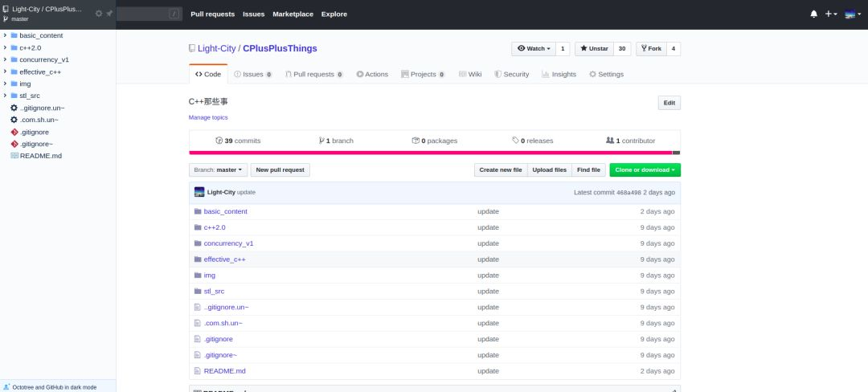
Task: Expand c++2.0 folder in sidebar tree
Action: [x=5, y=47]
